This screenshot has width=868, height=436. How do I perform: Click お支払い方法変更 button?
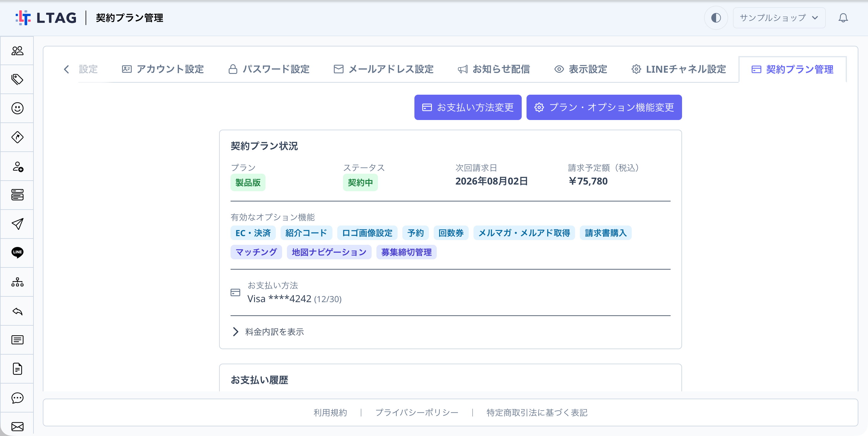(x=468, y=107)
